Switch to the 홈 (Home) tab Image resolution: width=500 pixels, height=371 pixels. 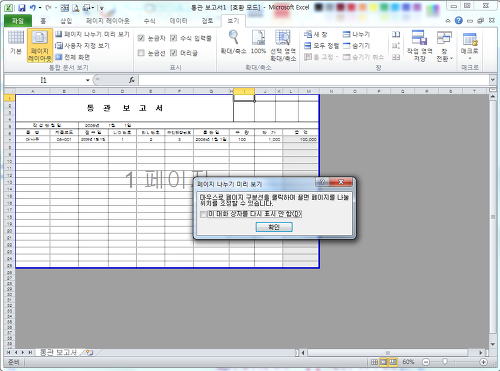(x=43, y=21)
